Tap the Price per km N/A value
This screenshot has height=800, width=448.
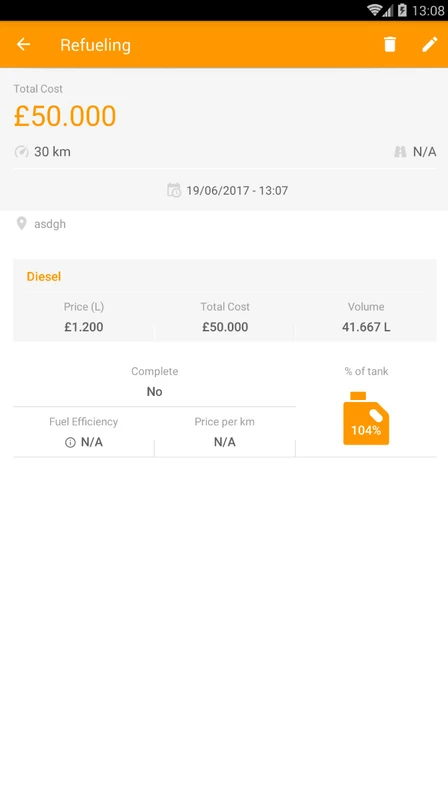point(225,442)
